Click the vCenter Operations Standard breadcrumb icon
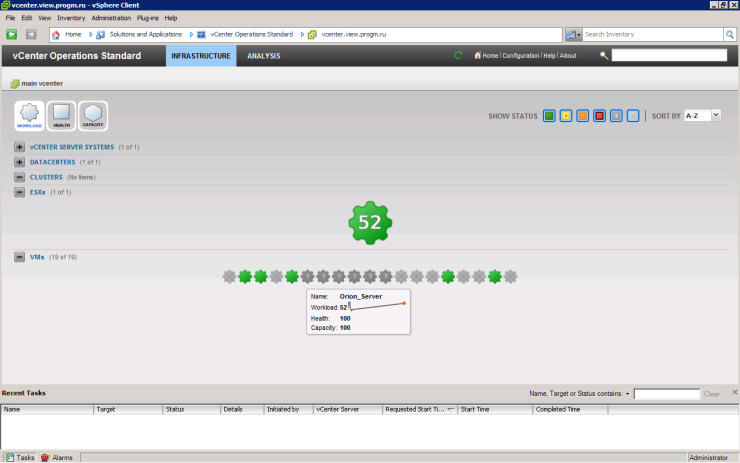 pyautogui.click(x=201, y=34)
